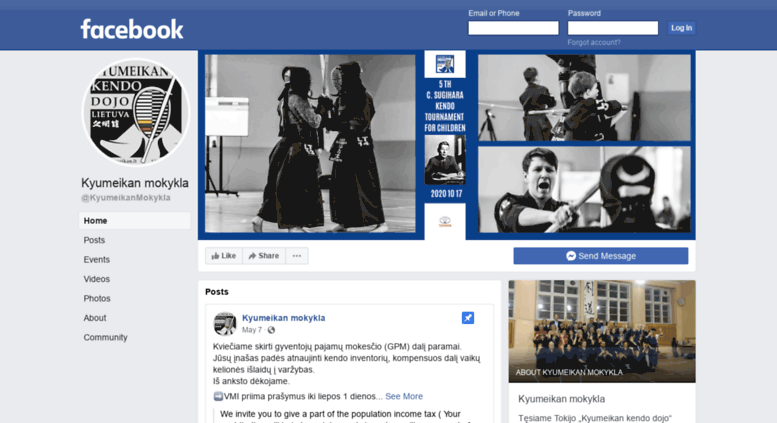Click the pinned post pin icon
Screen dimensions: 777x423
pos(467,318)
